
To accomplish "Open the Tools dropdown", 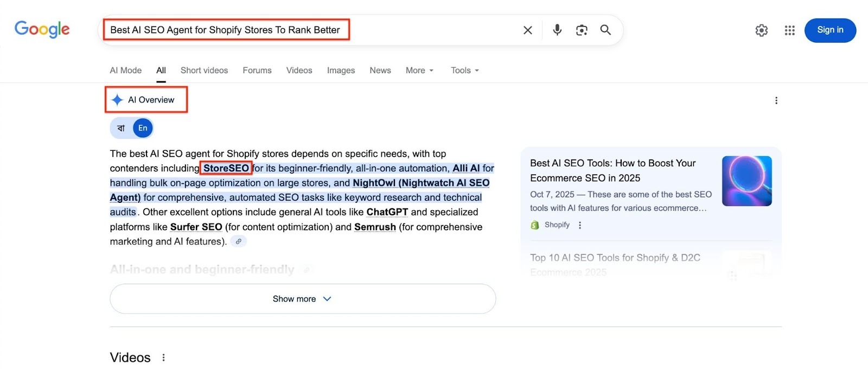I will click(x=465, y=71).
